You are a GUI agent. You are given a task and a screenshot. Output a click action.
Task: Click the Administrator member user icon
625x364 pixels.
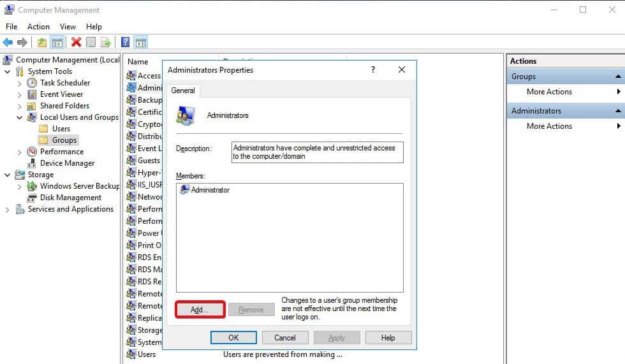[184, 189]
